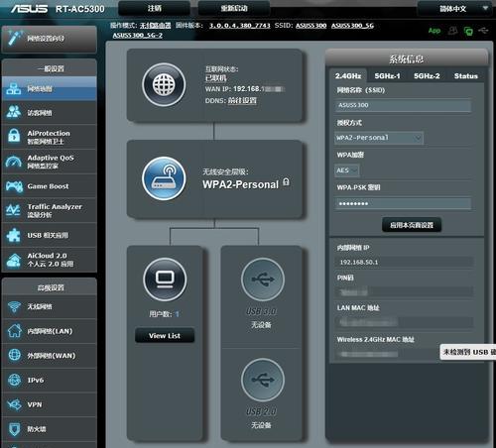Open AiCloud 2.0 cloud icon

pos(14,260)
